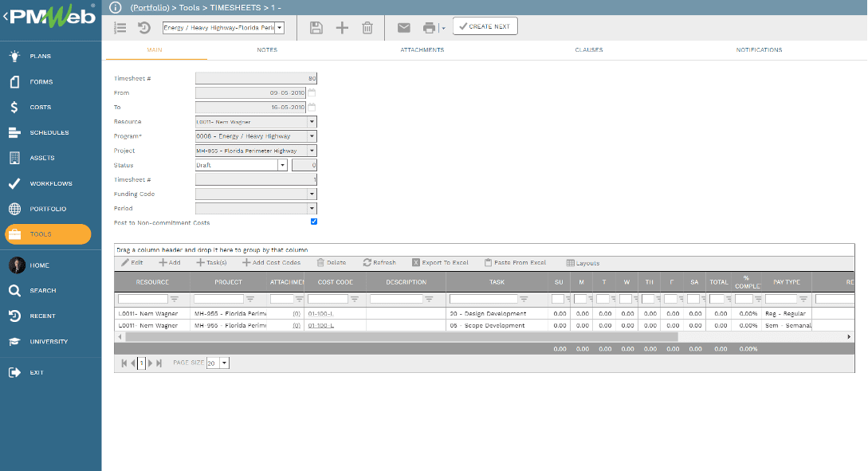Toggle the Post to Non-commitment Costs checkbox
The image size is (868, 471).
[313, 222]
